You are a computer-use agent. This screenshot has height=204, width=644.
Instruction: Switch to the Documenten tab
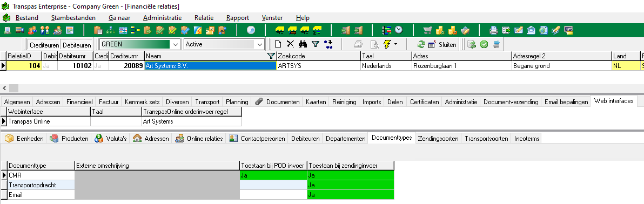click(277, 102)
